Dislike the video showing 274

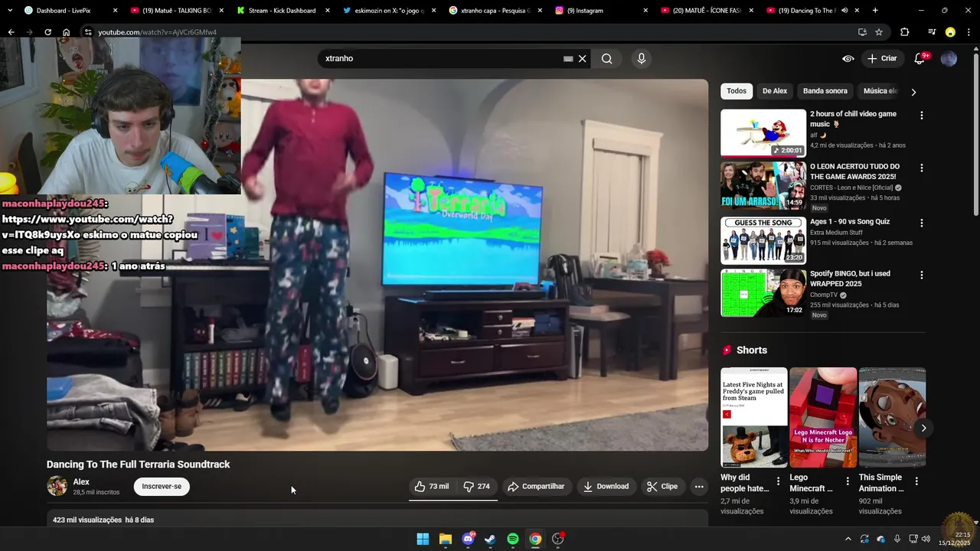476,486
